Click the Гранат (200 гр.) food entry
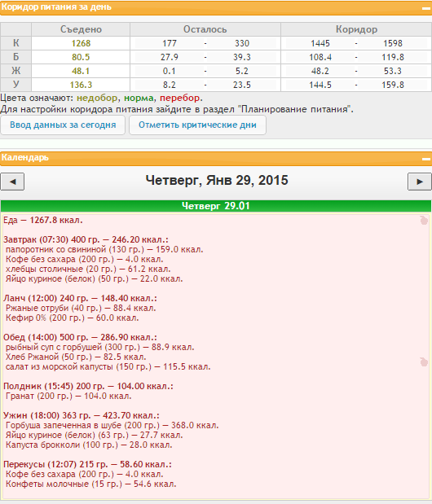The width and height of the screenshot is (432, 504). tap(68, 396)
